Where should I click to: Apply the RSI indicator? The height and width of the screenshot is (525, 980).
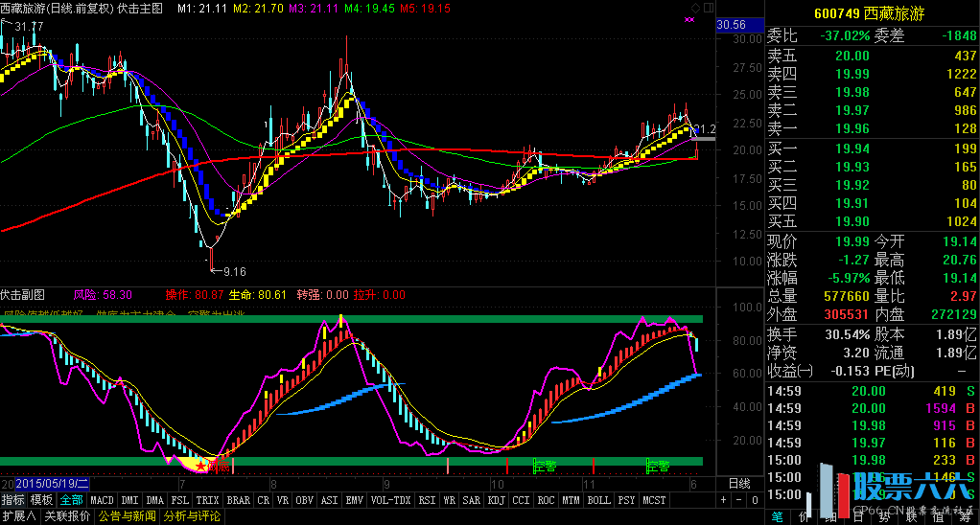[x=427, y=500]
